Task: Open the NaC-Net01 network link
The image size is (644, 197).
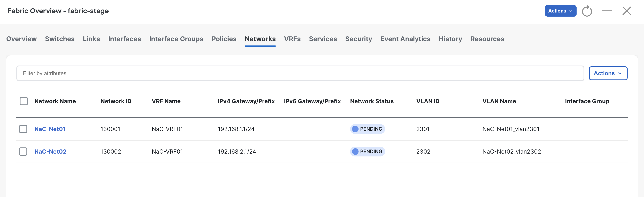Action: click(x=50, y=129)
